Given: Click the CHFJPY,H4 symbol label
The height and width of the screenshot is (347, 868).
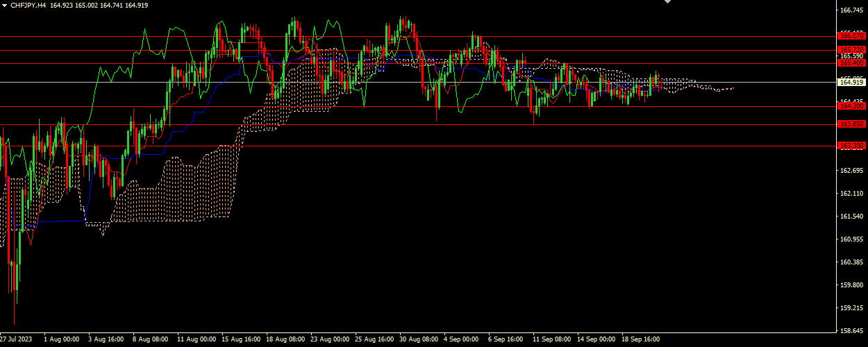Looking at the screenshot, I should coord(28,5).
